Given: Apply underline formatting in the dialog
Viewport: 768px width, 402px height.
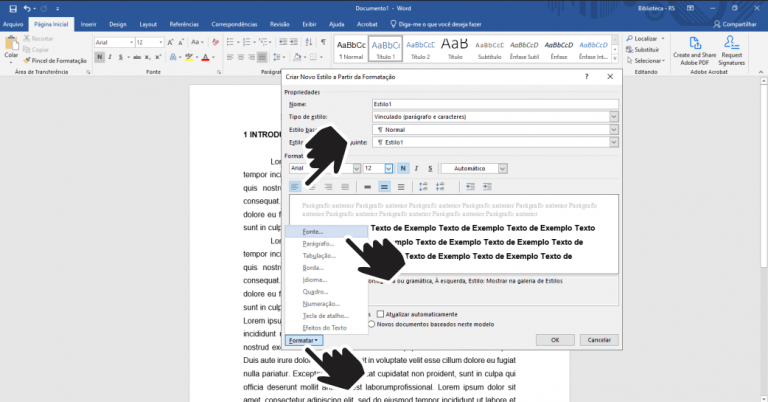Looking at the screenshot, I should (x=428, y=168).
